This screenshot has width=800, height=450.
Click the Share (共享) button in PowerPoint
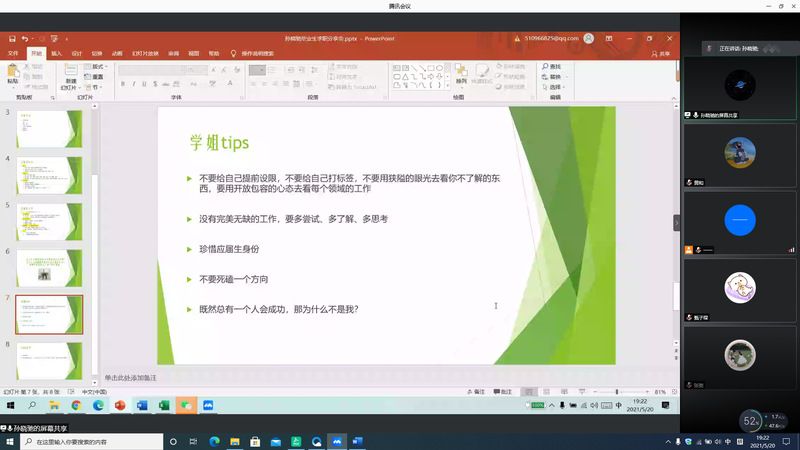[661, 54]
